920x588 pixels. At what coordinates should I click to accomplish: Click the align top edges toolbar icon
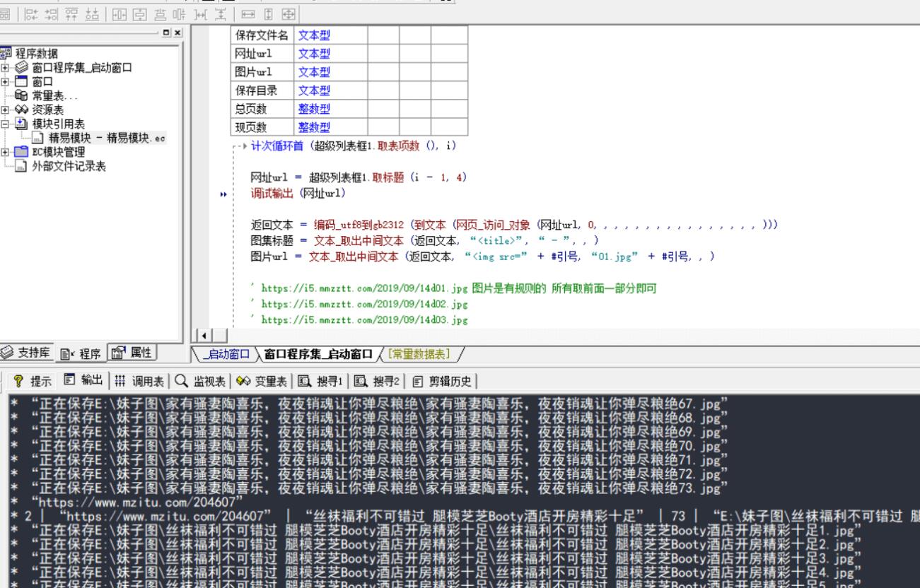[x=72, y=14]
